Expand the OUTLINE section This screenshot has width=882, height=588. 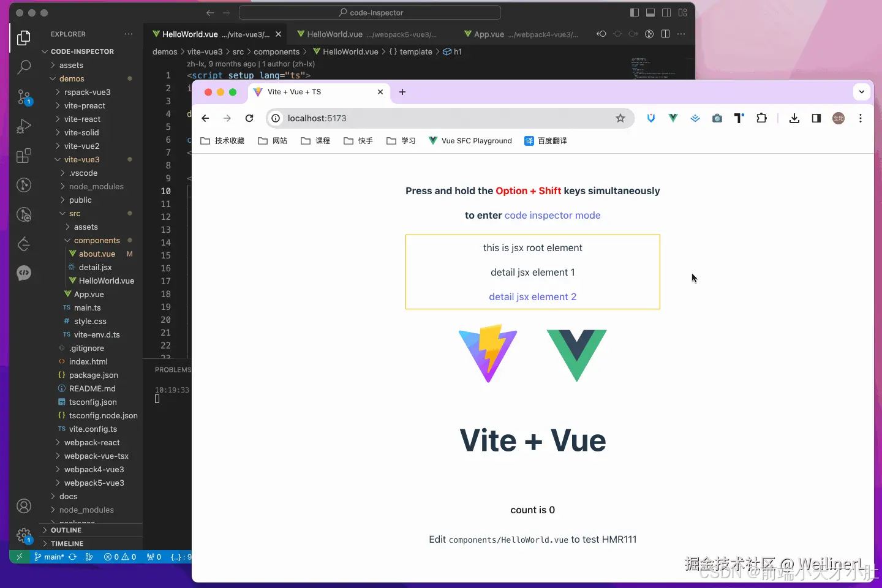point(92,530)
